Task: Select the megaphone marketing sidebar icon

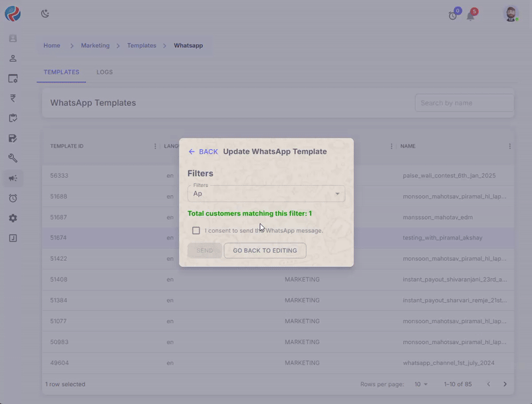Action: pyautogui.click(x=13, y=178)
